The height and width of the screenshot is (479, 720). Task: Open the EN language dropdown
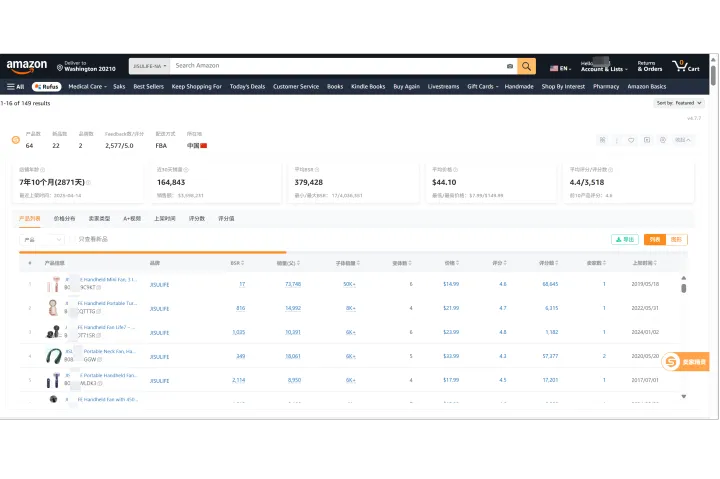561,68
